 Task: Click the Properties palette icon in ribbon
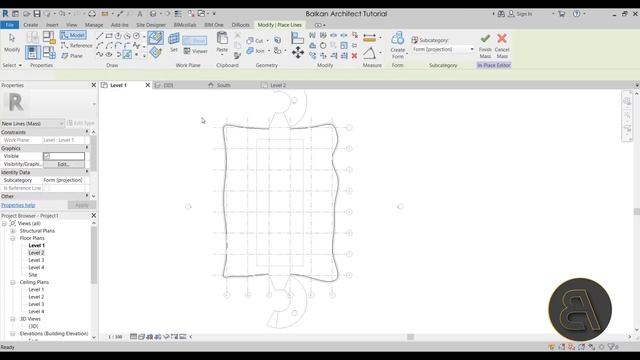pos(33,52)
